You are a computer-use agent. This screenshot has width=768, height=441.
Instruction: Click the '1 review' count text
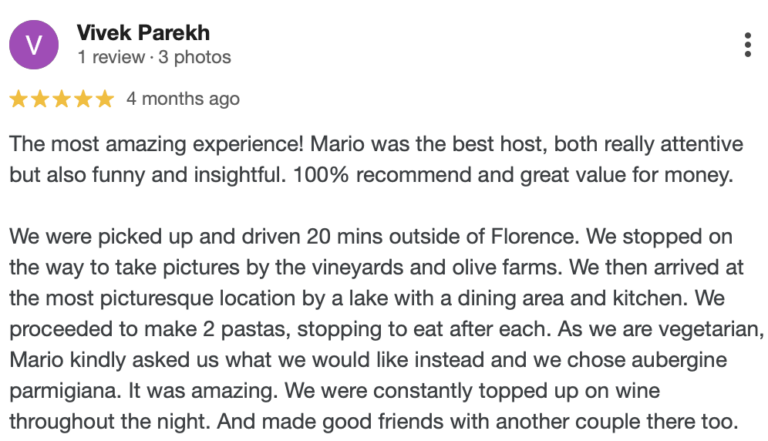[x=112, y=57]
